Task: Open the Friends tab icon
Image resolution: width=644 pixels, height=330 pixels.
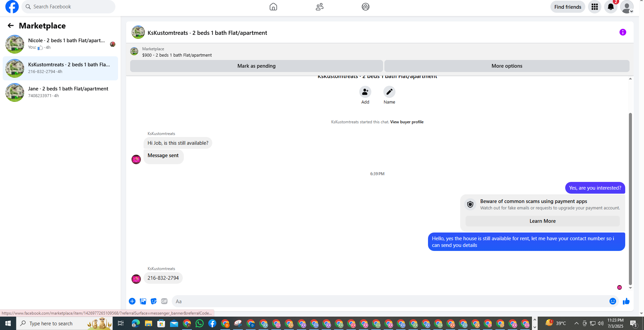Action: [x=320, y=7]
